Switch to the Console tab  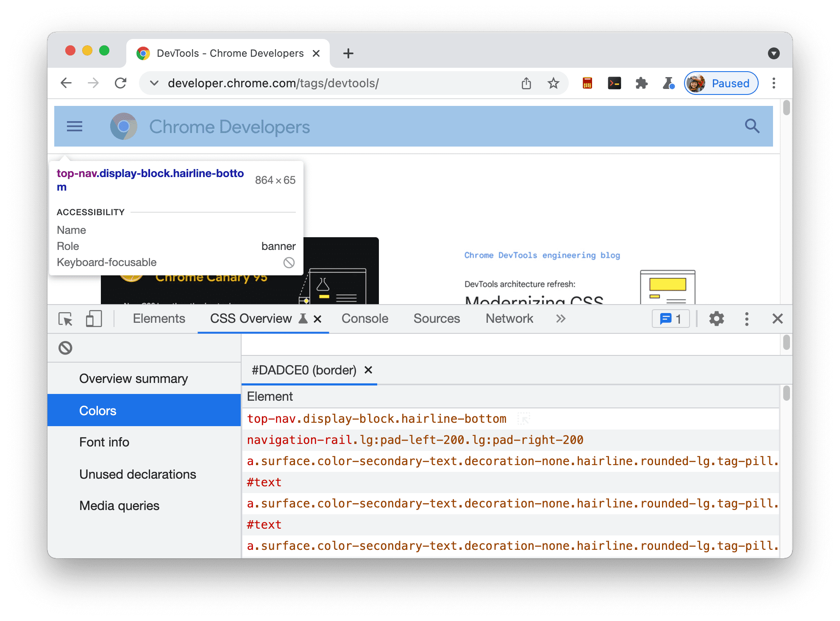(364, 319)
